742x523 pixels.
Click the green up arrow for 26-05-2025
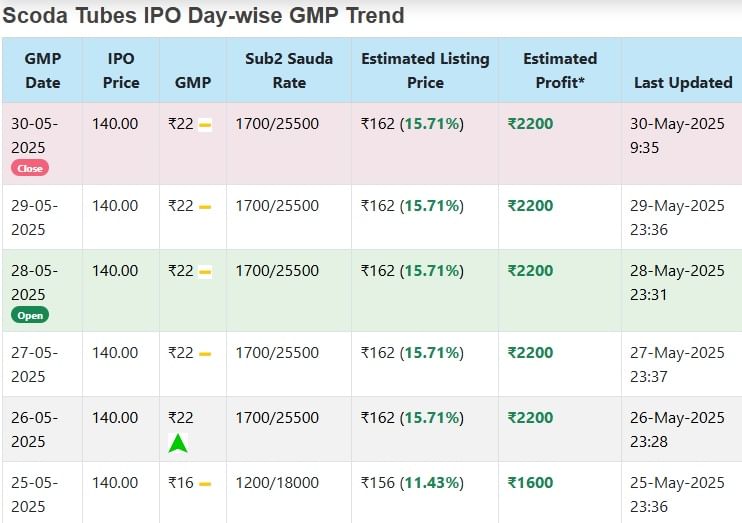178,443
